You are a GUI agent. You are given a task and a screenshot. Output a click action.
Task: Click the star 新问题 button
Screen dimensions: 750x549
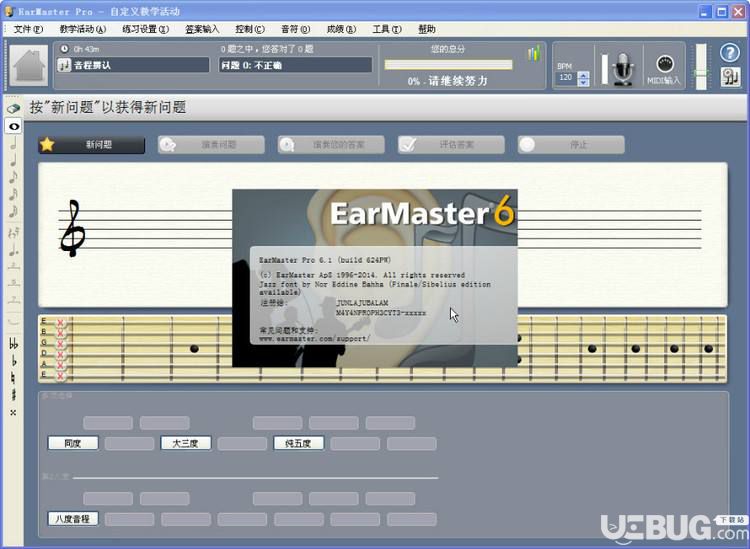tap(91, 144)
